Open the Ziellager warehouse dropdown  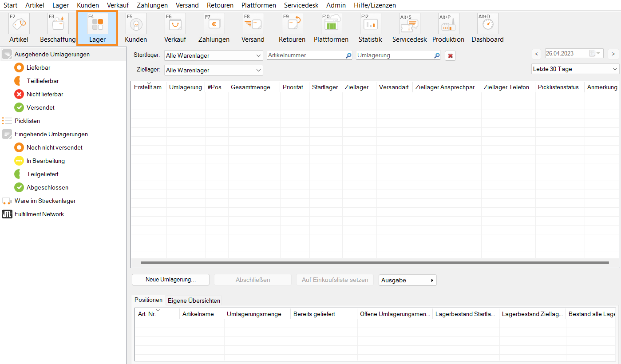pos(214,70)
